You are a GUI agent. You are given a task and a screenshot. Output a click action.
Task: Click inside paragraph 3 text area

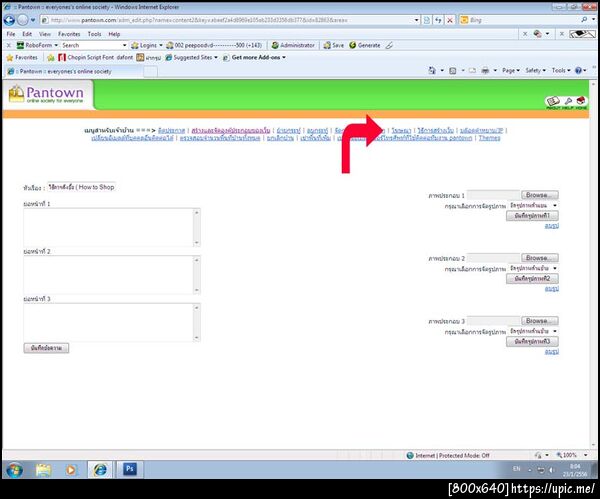(x=111, y=322)
